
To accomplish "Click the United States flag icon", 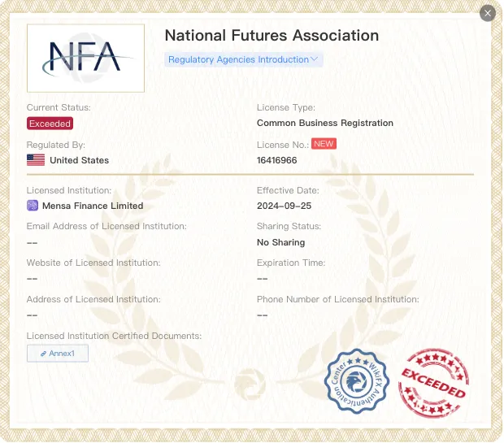I will tap(36, 160).
